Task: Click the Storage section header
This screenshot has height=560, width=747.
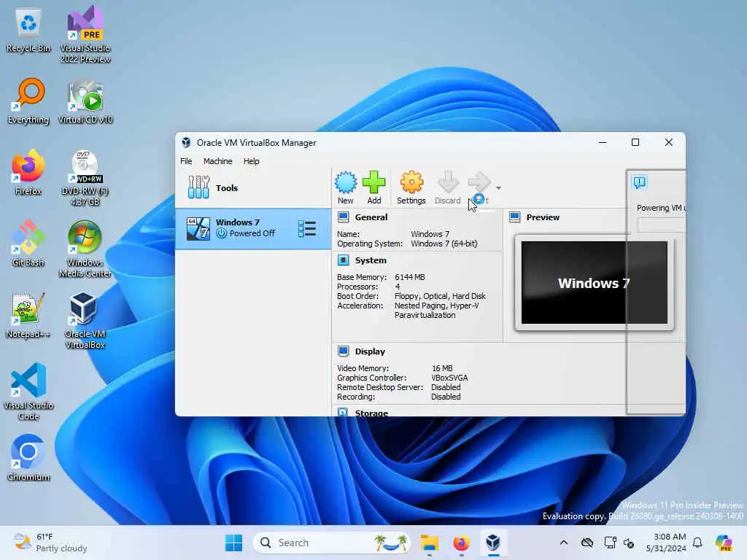Action: (x=371, y=413)
